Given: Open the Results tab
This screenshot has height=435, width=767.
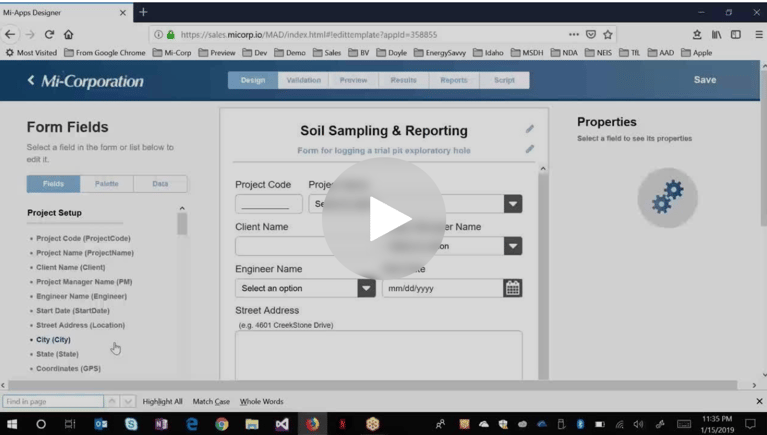Looking at the screenshot, I should click(x=404, y=80).
